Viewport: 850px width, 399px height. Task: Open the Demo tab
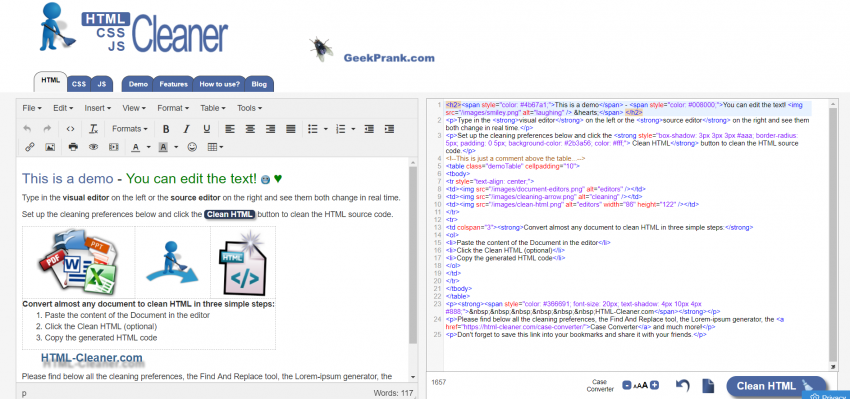pos(138,84)
